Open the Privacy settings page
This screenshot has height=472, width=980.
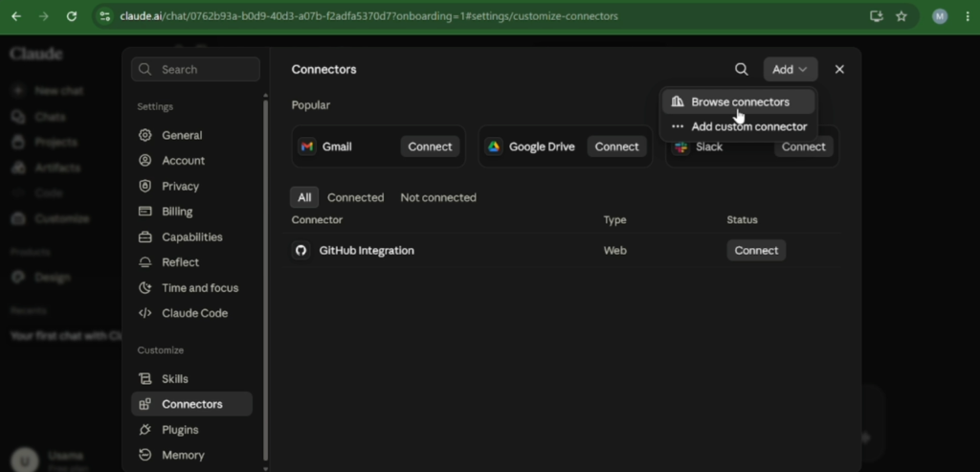pyautogui.click(x=191, y=187)
